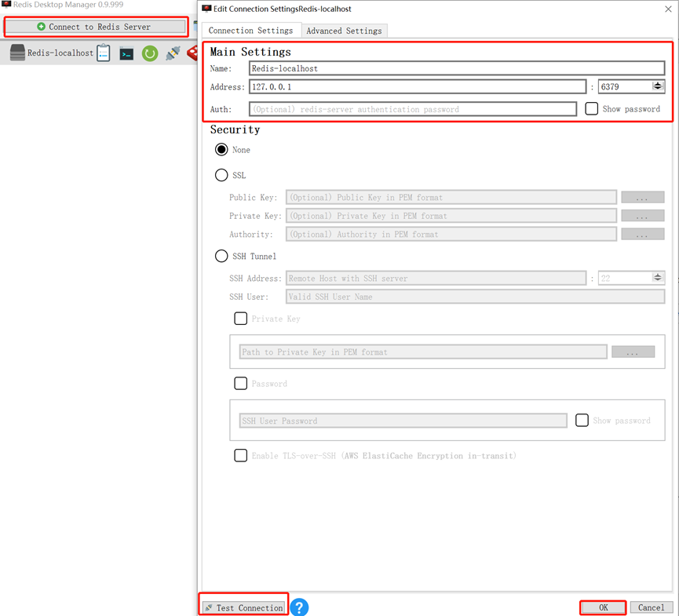
Task: Click Path to Private Key field
Action: click(423, 352)
